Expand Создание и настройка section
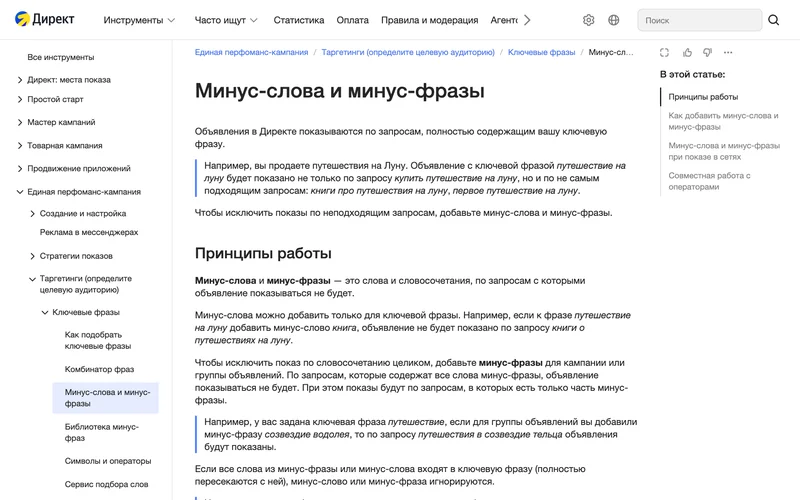This screenshot has width=800, height=500. pos(32,213)
